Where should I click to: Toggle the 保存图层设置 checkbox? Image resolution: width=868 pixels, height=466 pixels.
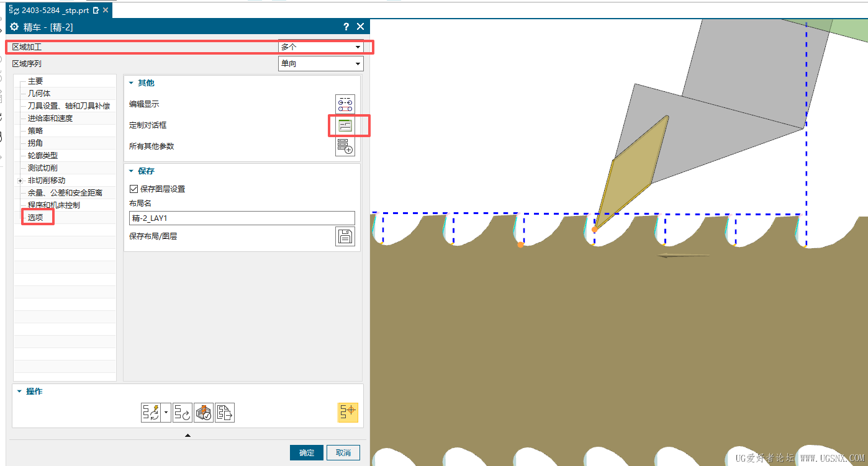(x=133, y=189)
